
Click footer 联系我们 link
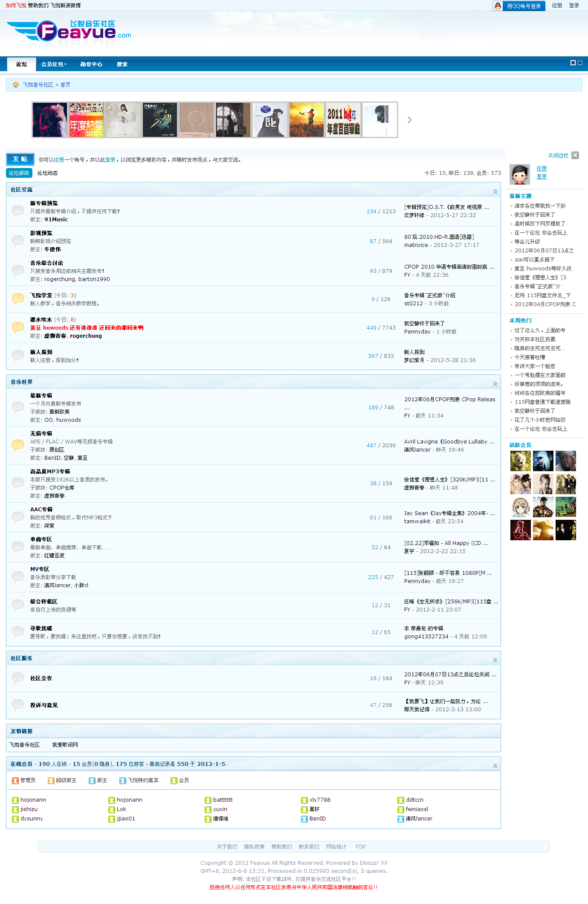pos(309,847)
